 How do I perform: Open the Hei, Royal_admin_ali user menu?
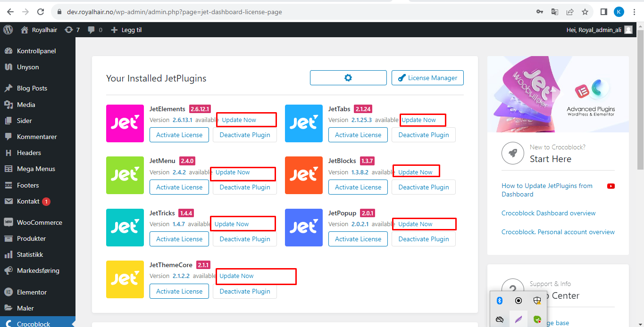click(599, 30)
